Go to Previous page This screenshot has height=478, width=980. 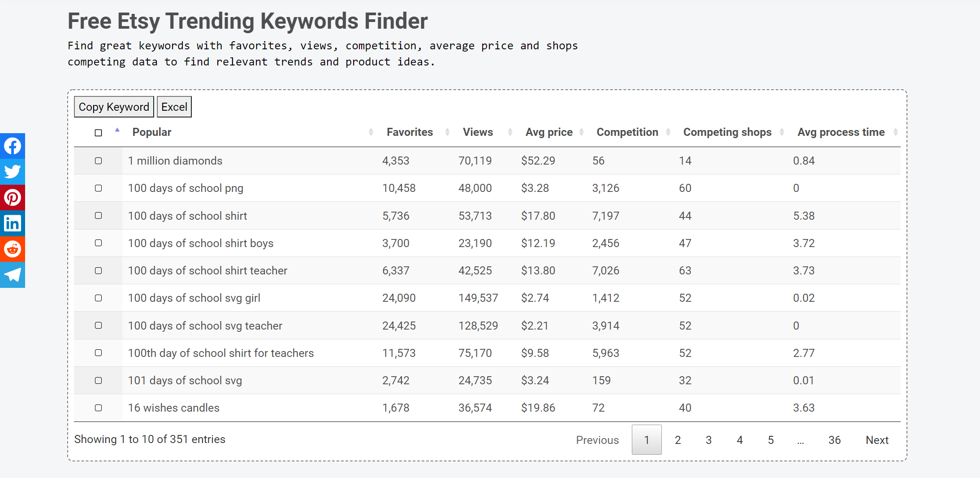point(597,440)
